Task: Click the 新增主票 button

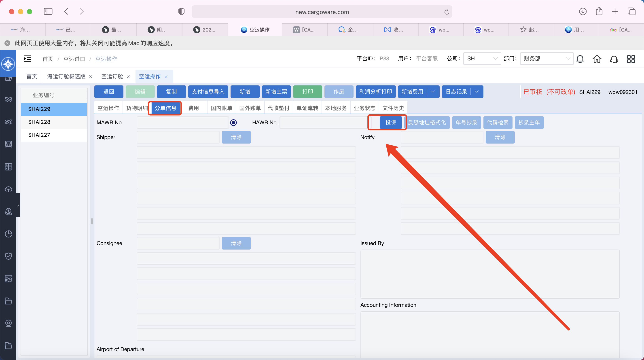Action: (x=276, y=92)
